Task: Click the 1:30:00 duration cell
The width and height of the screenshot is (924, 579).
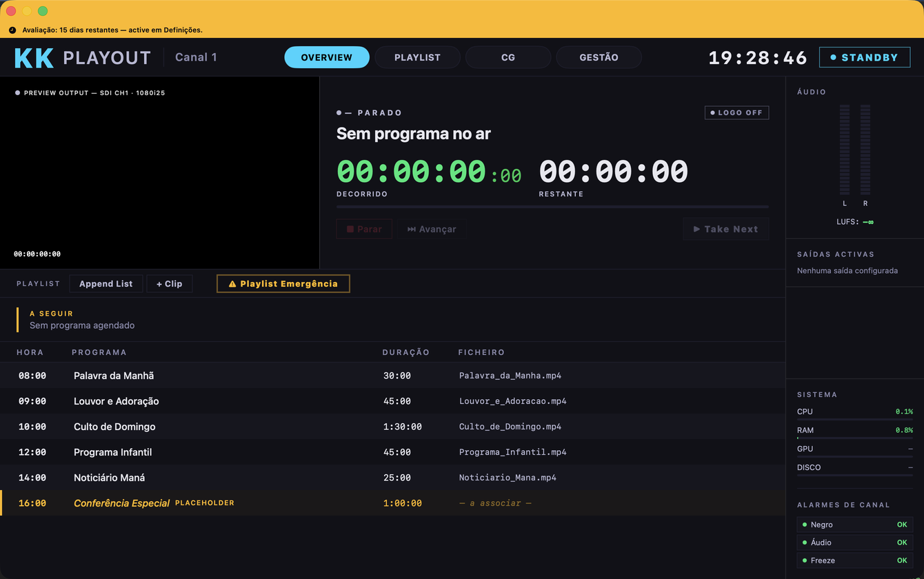Action: click(403, 427)
